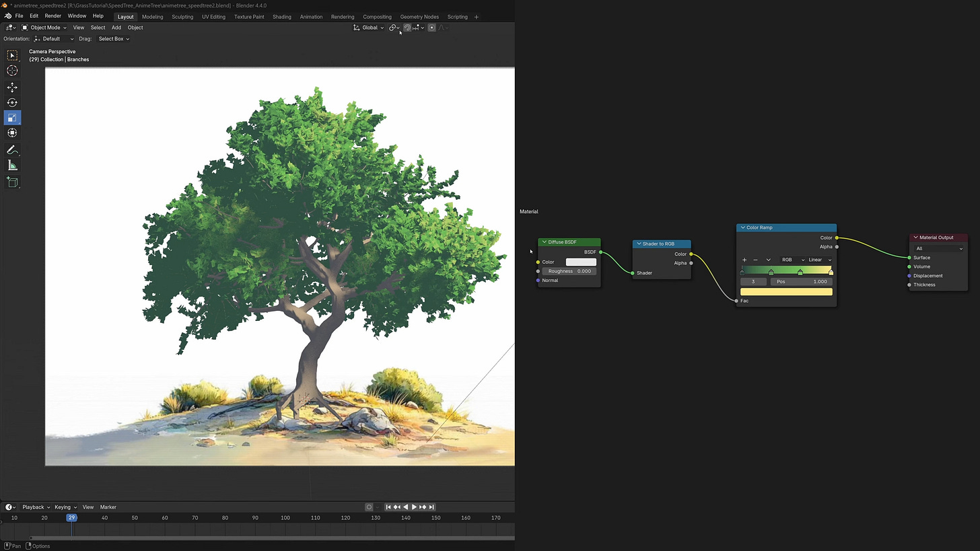The height and width of the screenshot is (551, 980).
Task: Play the animation forward
Action: point(414,507)
